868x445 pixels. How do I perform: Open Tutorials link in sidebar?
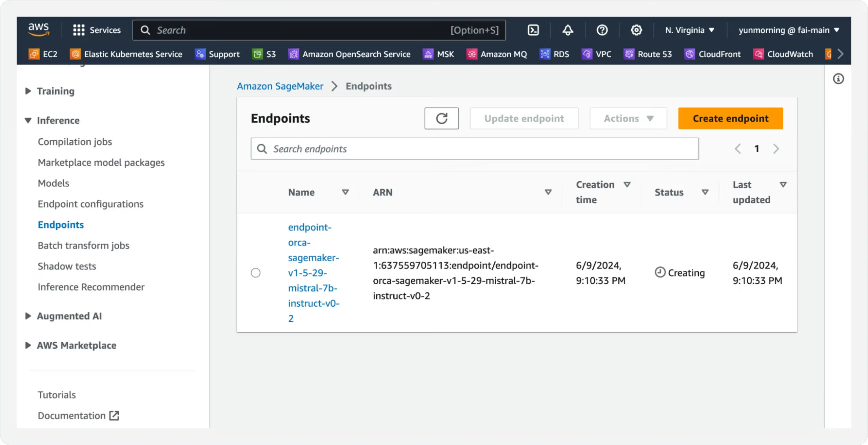pyautogui.click(x=57, y=395)
